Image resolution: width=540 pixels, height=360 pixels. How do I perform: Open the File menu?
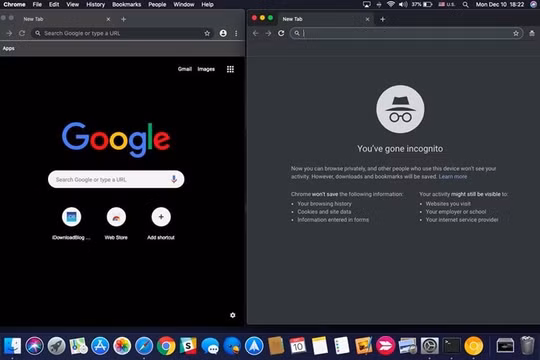[37, 4]
